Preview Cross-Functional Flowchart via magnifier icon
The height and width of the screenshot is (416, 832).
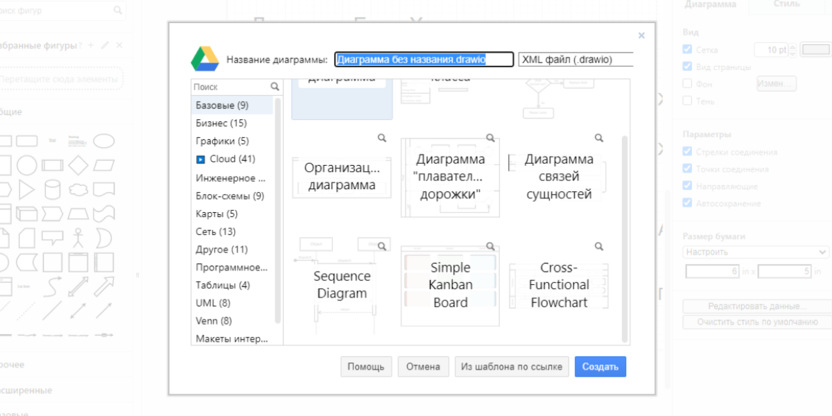(599, 246)
